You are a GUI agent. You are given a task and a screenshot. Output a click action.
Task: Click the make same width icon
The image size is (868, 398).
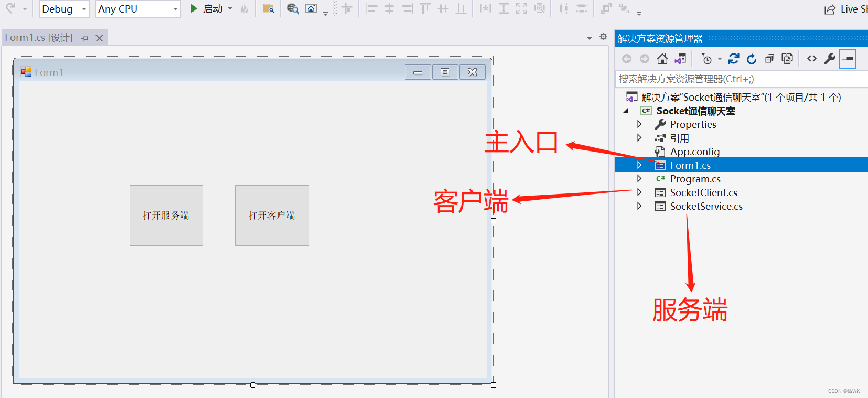(486, 8)
